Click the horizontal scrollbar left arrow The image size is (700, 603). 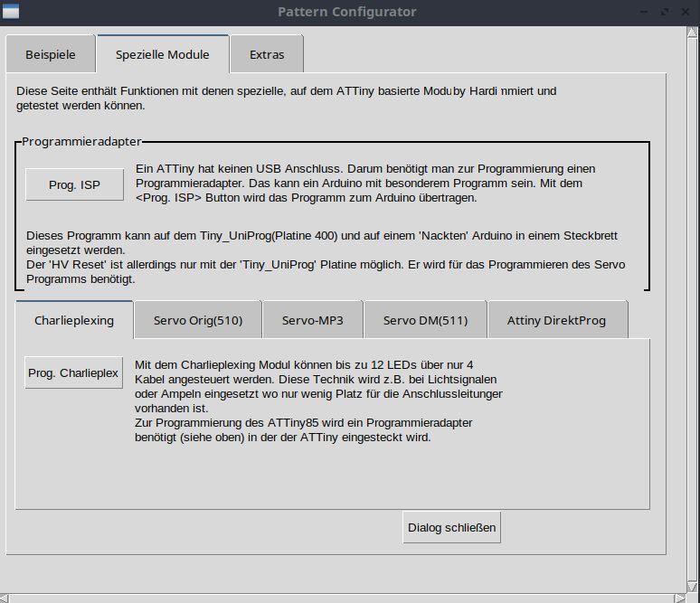(5, 597)
